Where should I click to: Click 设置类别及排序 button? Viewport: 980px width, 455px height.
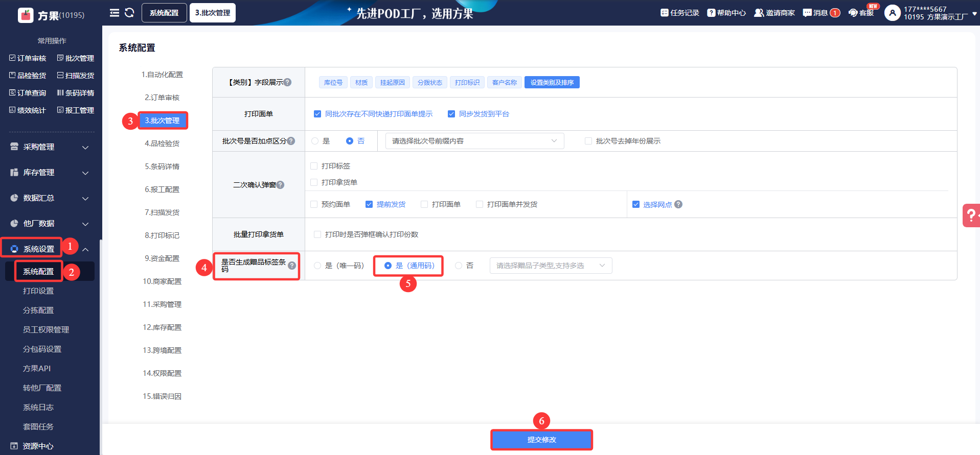pyautogui.click(x=552, y=82)
